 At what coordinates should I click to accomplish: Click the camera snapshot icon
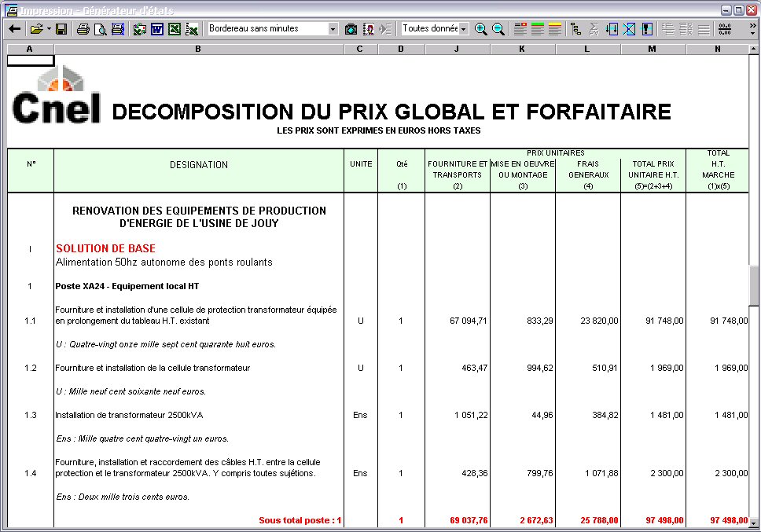(x=351, y=29)
